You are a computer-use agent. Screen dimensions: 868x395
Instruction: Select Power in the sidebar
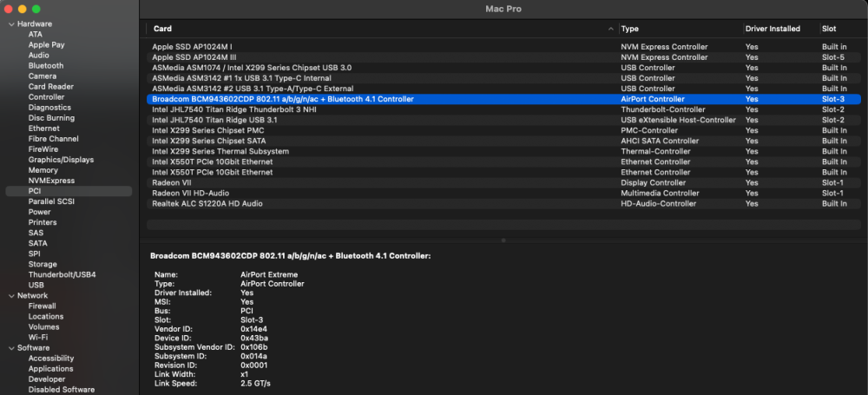click(x=39, y=212)
